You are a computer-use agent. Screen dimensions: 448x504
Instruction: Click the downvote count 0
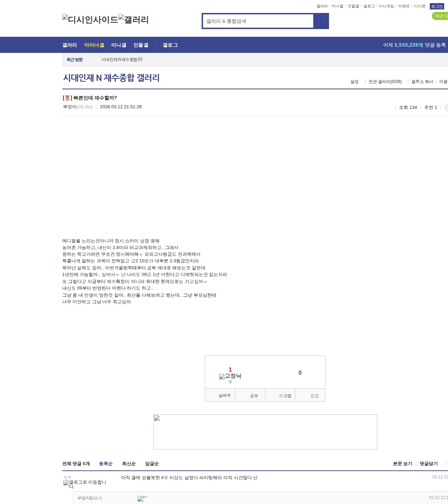300,373
